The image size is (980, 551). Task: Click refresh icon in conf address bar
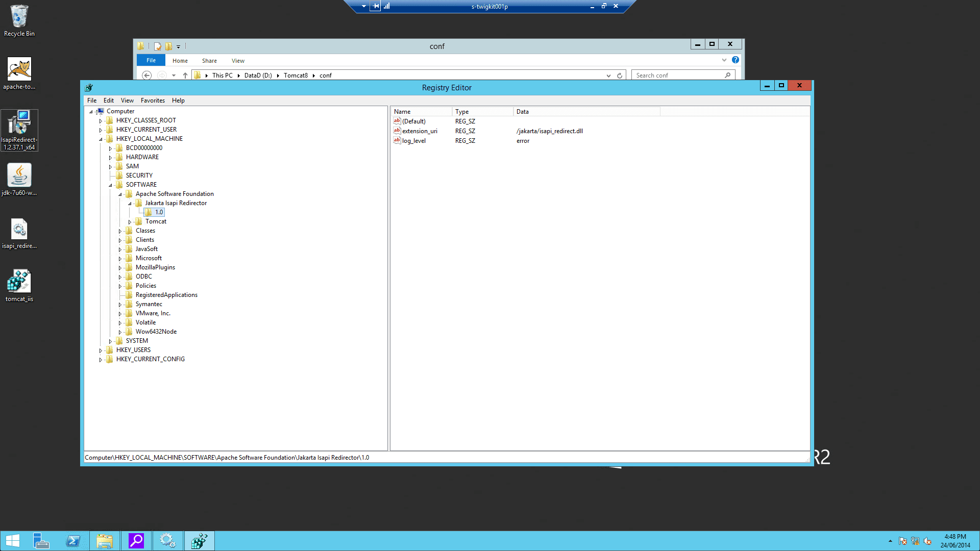point(620,76)
